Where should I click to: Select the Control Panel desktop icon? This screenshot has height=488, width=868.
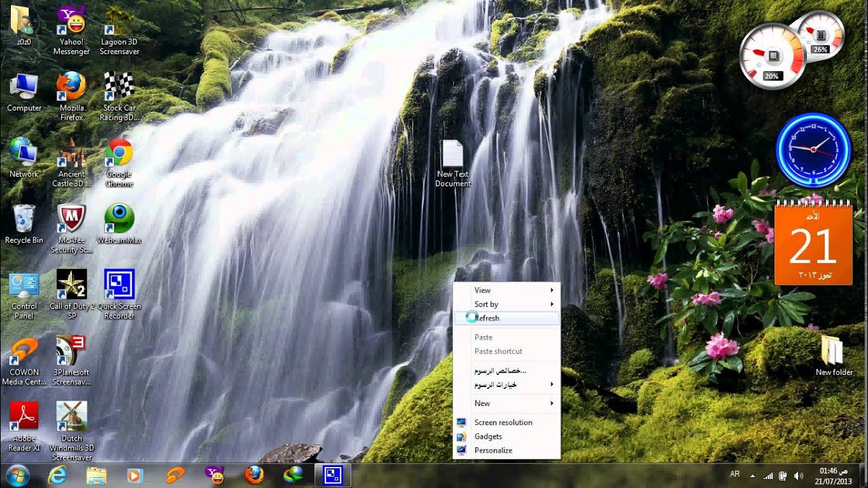[x=24, y=295]
